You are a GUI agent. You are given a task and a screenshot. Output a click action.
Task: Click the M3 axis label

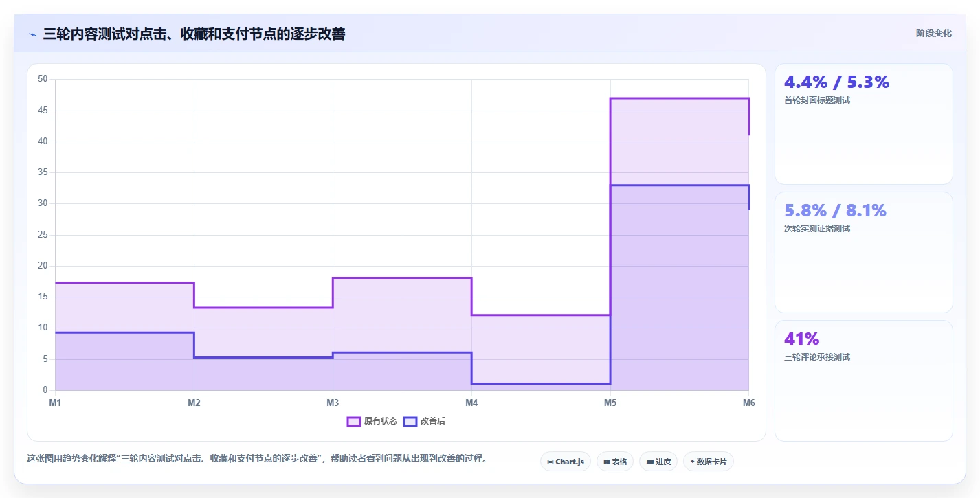coord(333,403)
